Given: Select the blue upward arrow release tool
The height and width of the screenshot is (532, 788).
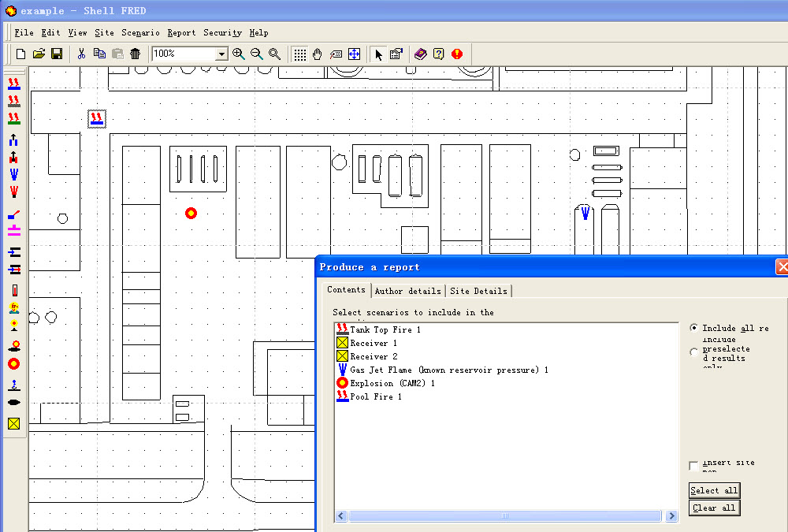Looking at the screenshot, I should tap(13, 140).
